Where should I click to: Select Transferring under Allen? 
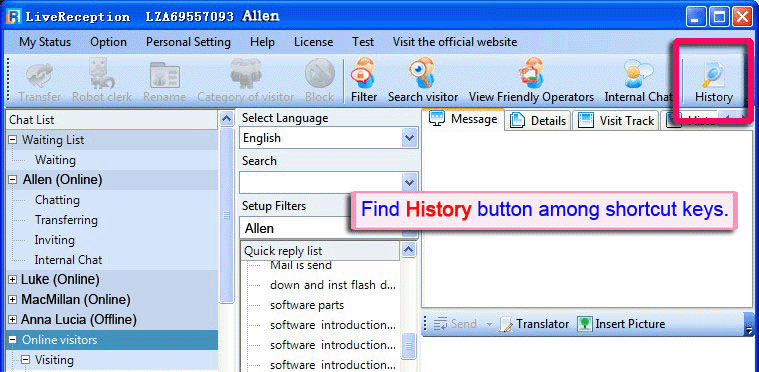point(66,220)
